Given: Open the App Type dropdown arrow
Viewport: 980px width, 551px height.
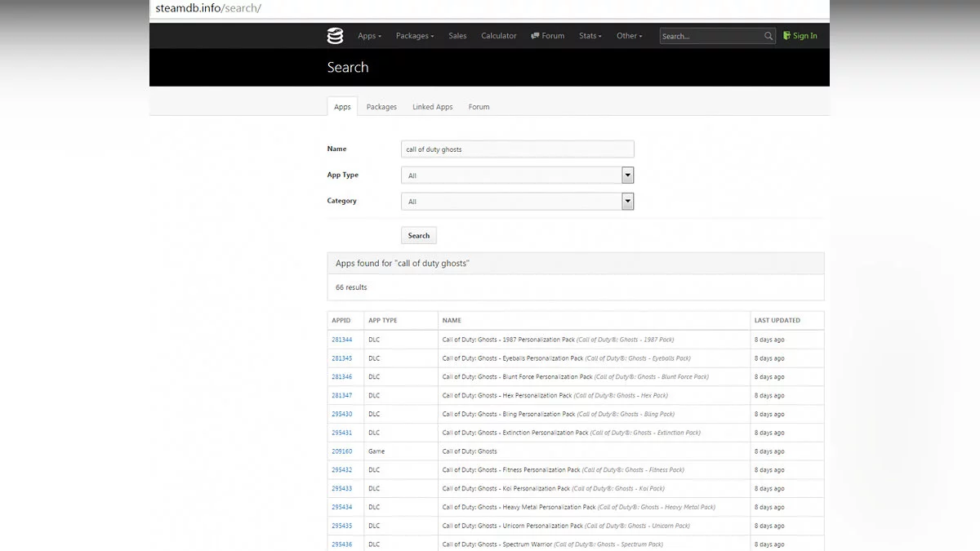Looking at the screenshot, I should click(627, 176).
